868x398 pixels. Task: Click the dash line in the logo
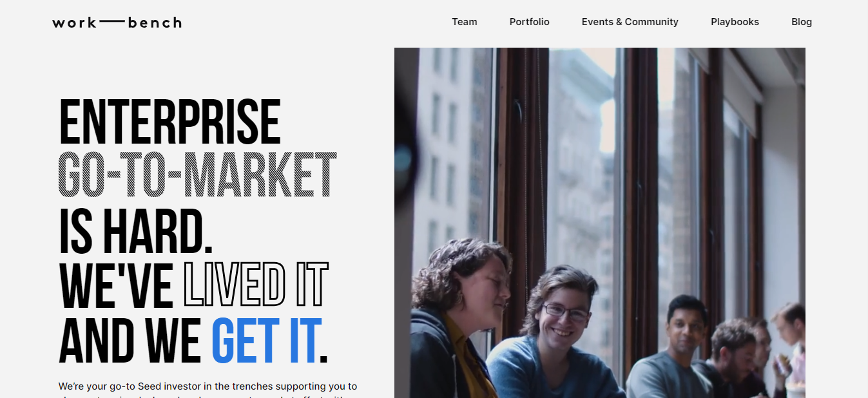[x=113, y=21]
